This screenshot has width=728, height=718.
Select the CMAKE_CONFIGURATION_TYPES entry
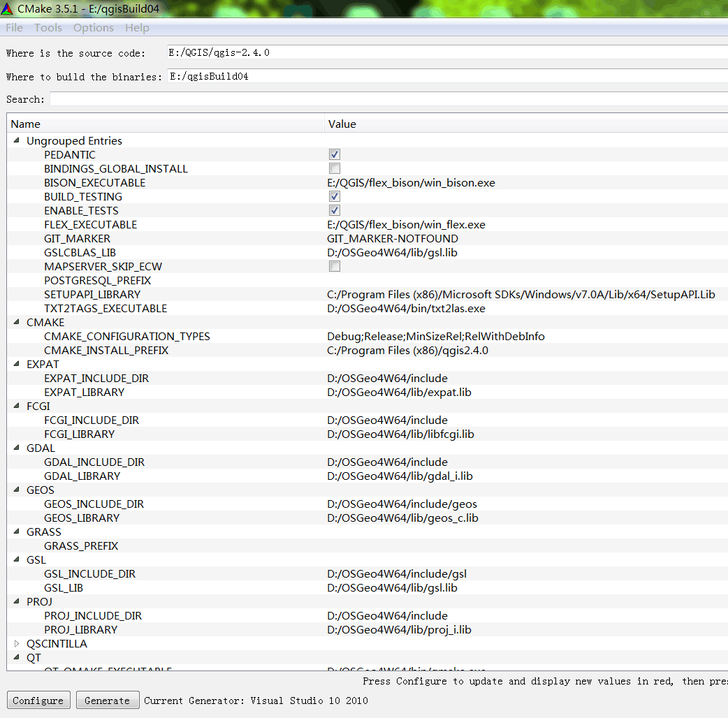click(x=126, y=337)
